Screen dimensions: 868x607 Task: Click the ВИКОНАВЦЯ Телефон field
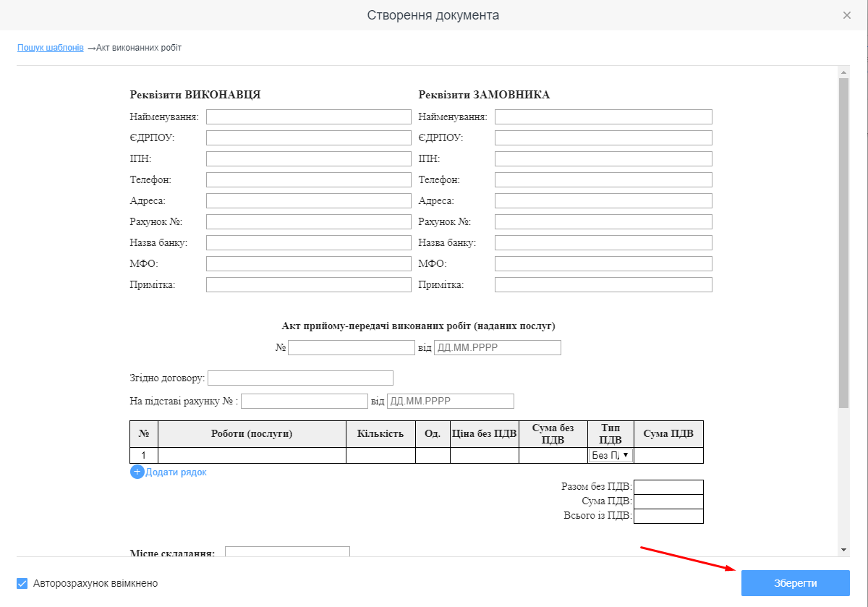click(x=309, y=179)
